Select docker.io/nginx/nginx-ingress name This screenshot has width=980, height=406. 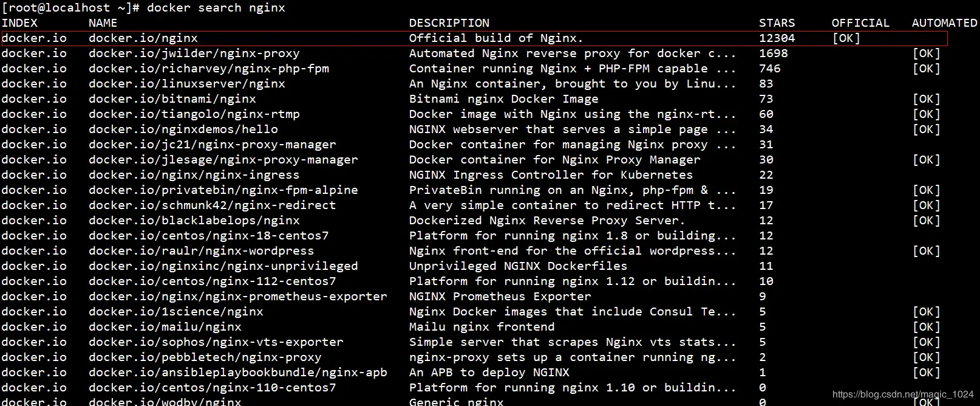tap(194, 175)
